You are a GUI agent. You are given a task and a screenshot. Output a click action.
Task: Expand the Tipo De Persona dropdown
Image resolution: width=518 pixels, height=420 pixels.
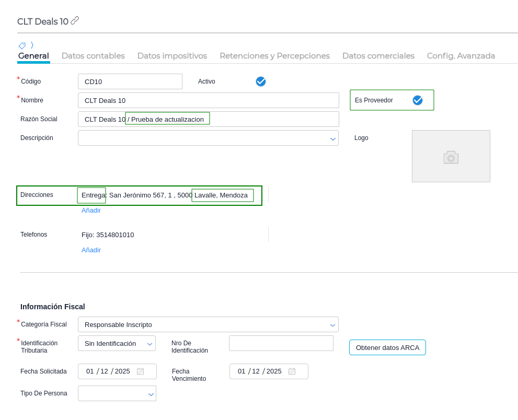click(151, 394)
